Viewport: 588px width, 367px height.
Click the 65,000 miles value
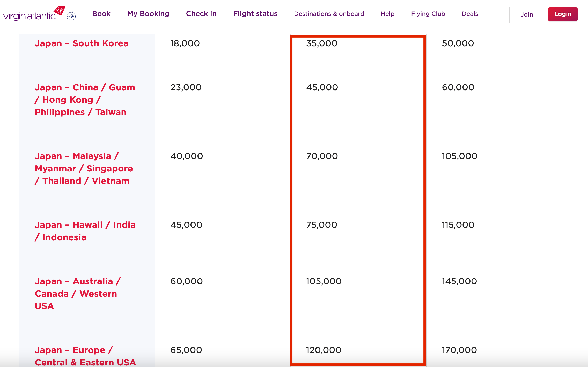[x=186, y=350]
